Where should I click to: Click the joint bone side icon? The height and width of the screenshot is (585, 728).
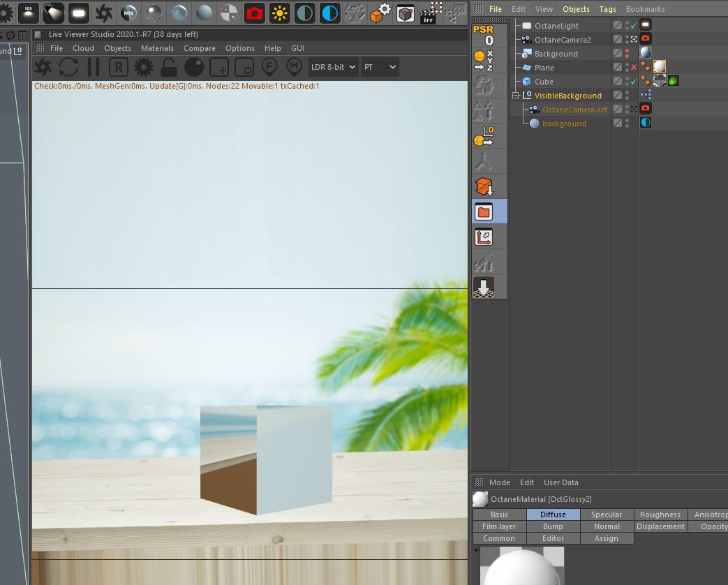(483, 161)
